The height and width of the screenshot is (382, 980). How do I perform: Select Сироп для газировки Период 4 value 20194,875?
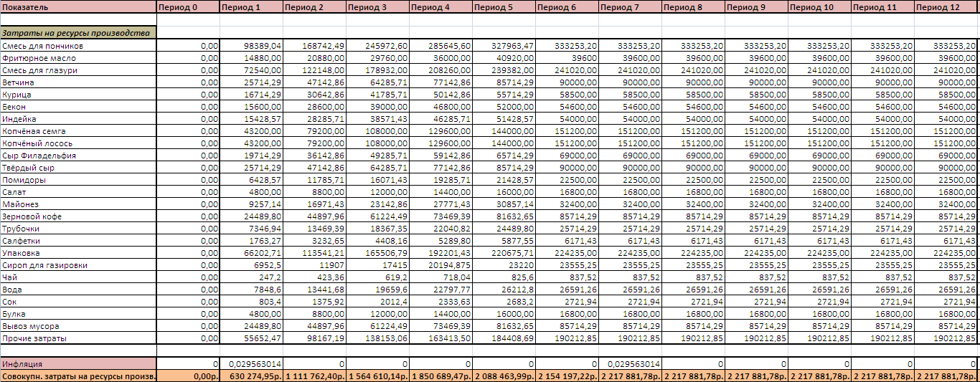tap(440, 265)
